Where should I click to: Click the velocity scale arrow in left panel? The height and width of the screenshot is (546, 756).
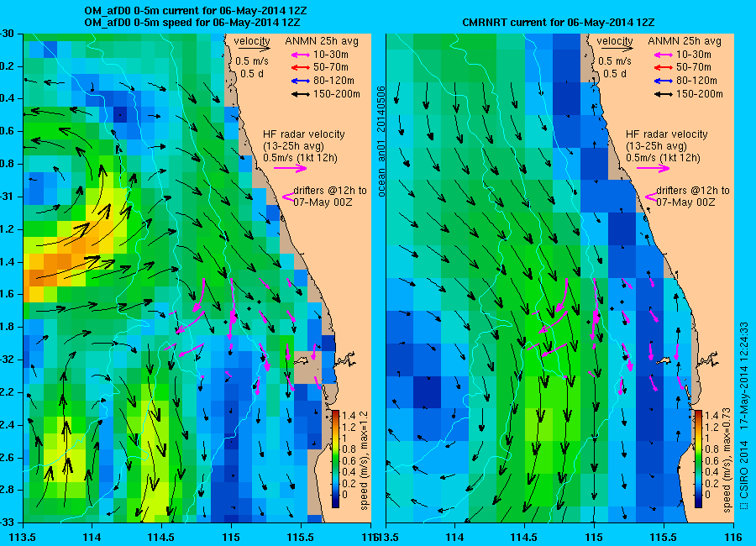[x=254, y=49]
